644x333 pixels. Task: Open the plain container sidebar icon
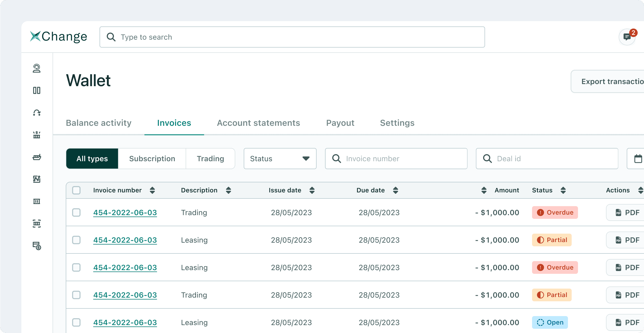tap(37, 201)
